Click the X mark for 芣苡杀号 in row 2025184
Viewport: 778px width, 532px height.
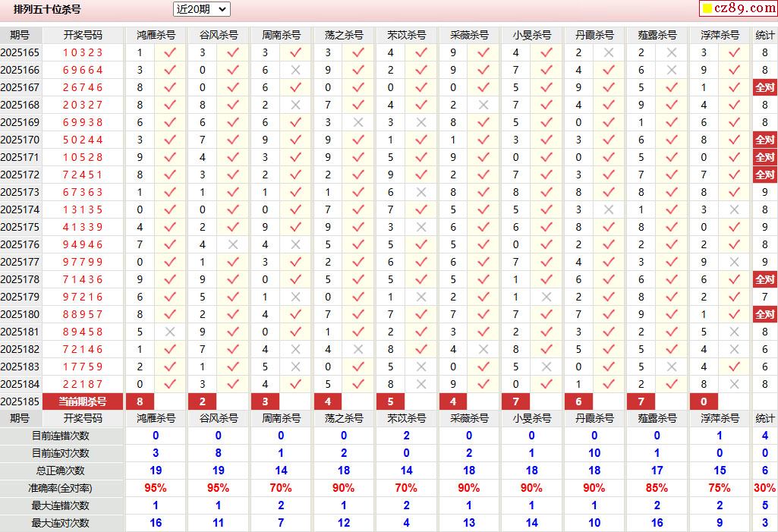[421, 384]
